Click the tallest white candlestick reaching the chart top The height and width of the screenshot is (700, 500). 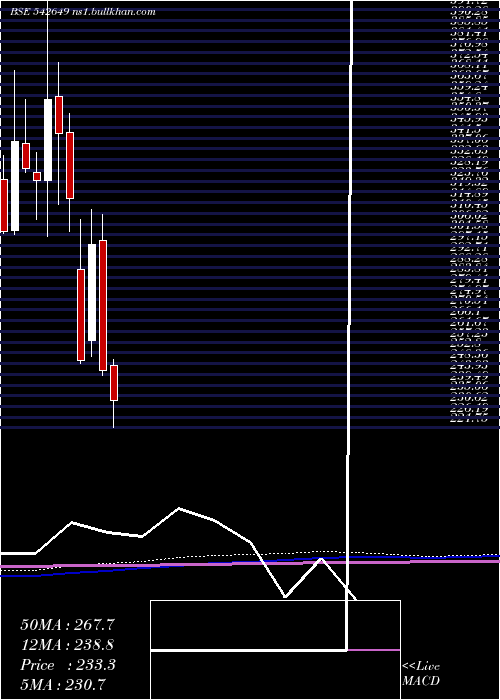48,139
